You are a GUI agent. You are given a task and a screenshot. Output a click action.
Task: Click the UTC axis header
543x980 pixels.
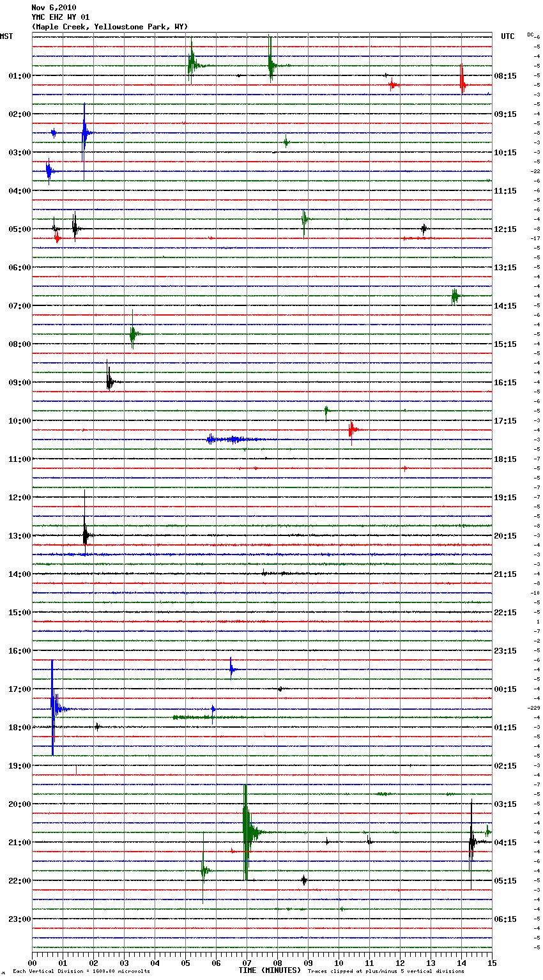point(508,36)
